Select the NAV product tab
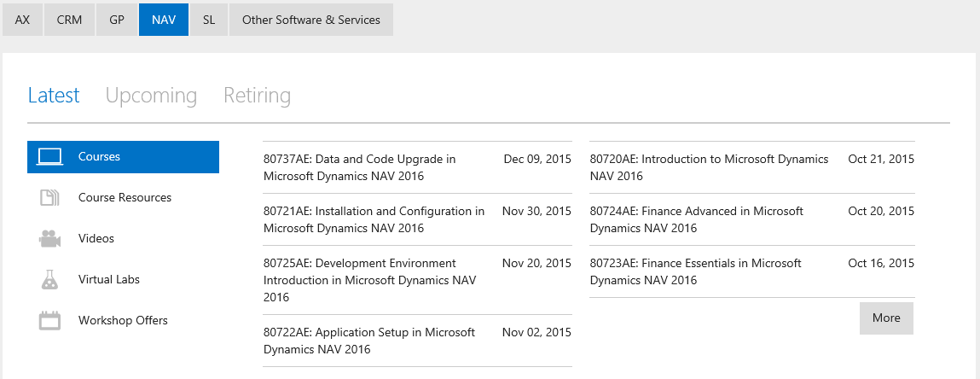 pyautogui.click(x=164, y=20)
